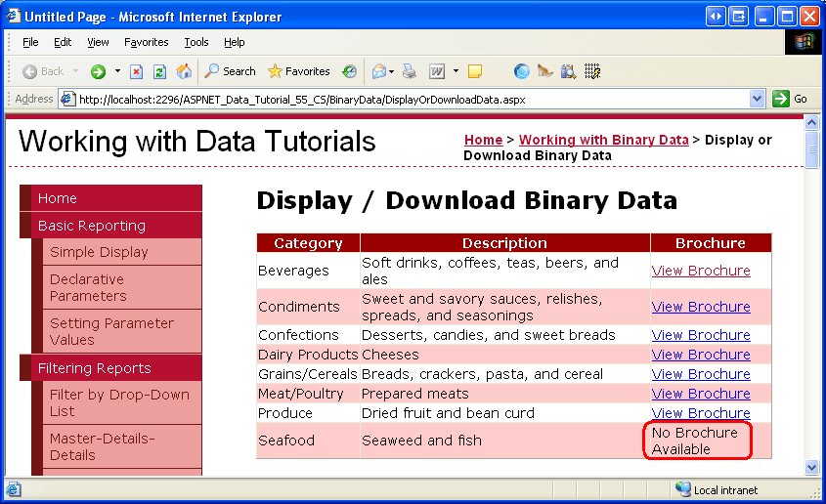826x504 pixels.
Task: Open the Search toolbar button
Action: coord(230,71)
